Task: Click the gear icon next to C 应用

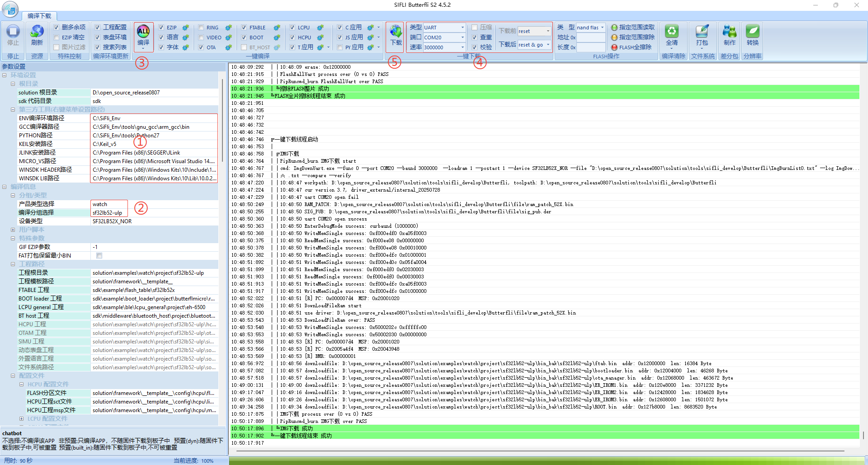Action: (370, 28)
